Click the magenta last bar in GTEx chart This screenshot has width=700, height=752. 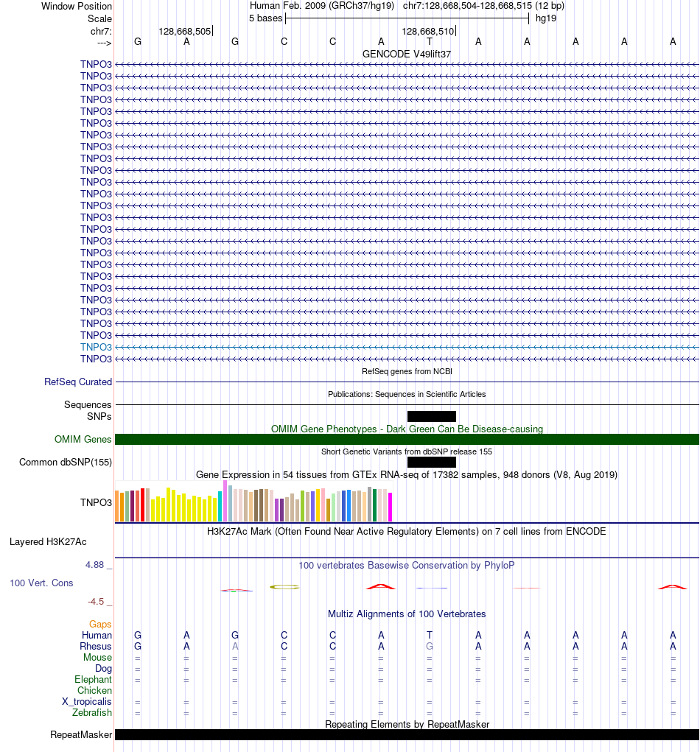point(390,507)
